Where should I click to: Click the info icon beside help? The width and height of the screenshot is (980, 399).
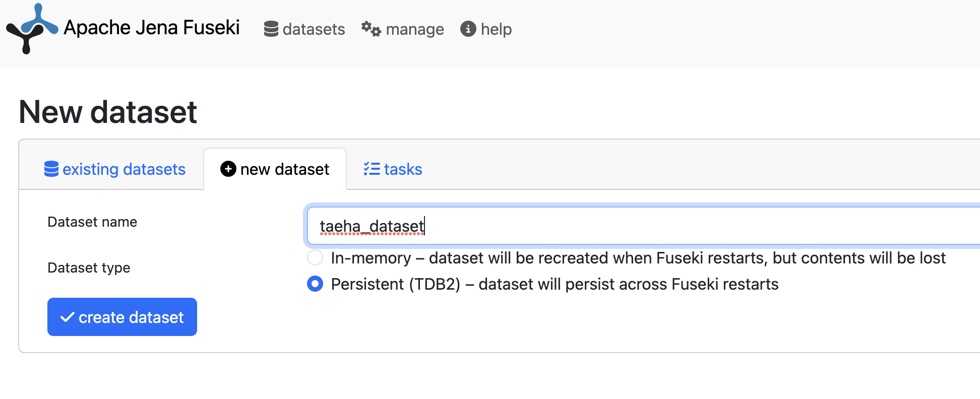coord(468,29)
